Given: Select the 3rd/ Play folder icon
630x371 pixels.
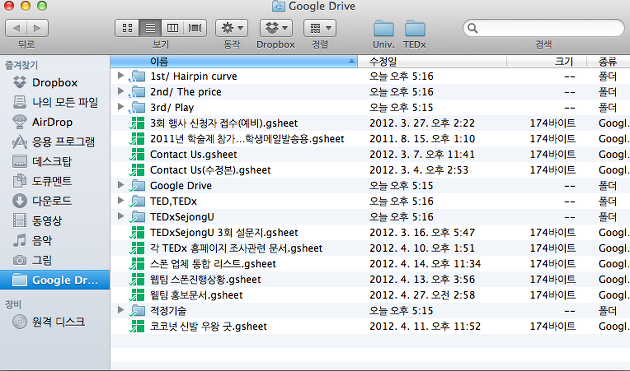Looking at the screenshot, I should [x=137, y=108].
